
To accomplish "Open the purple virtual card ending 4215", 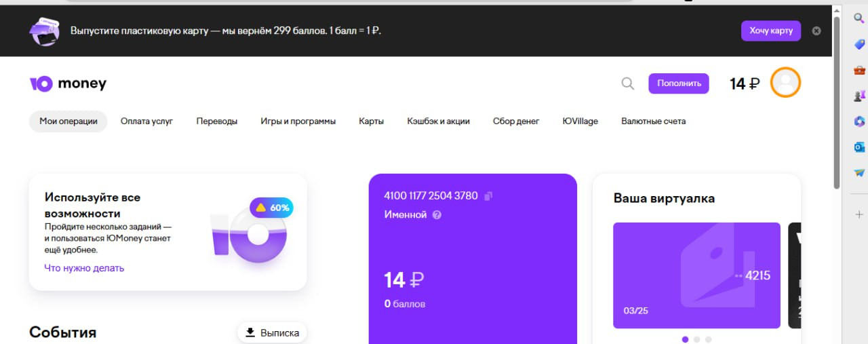I will (x=697, y=275).
